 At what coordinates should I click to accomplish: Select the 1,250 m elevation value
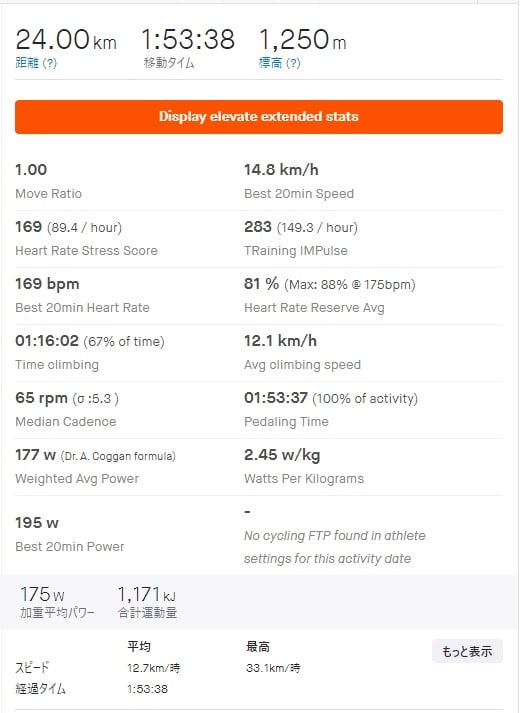(x=302, y=39)
